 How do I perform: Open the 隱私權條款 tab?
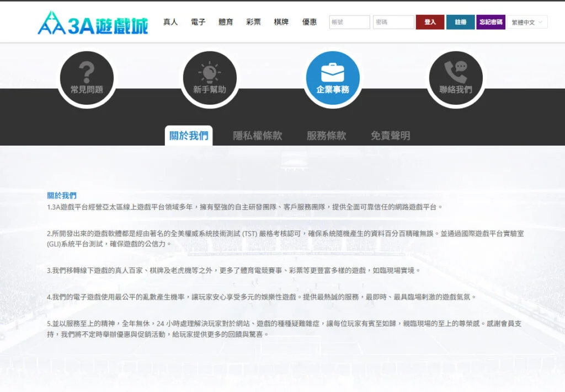click(257, 136)
